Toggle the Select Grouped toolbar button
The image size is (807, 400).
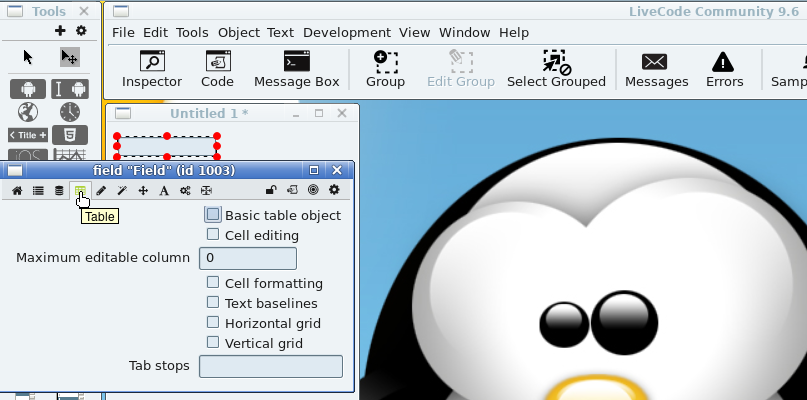[556, 69]
